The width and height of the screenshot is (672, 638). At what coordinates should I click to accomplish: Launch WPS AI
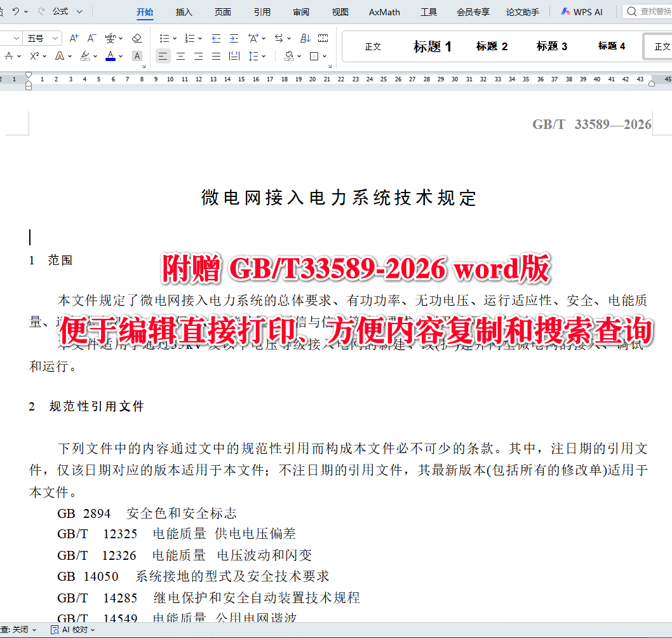point(582,12)
